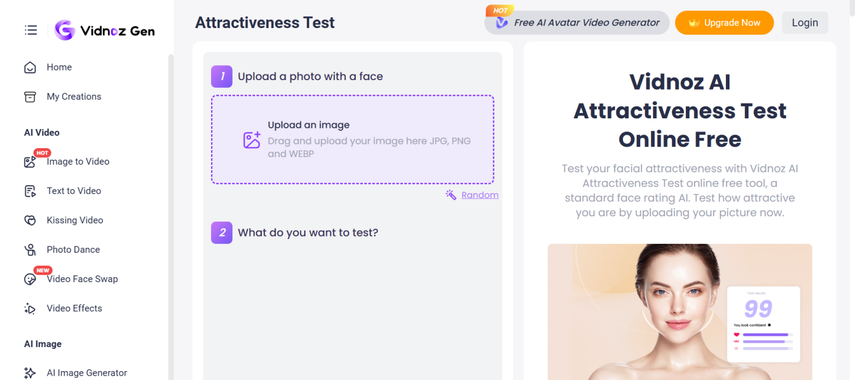Image resolution: width=855 pixels, height=380 pixels.
Task: Click the Video Effects sparkle icon
Action: point(30,309)
